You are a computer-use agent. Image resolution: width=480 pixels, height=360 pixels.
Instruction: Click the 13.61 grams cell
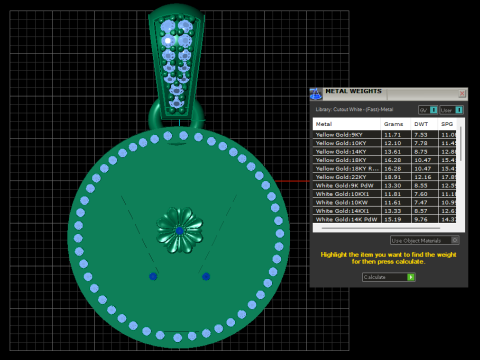[x=396, y=152]
